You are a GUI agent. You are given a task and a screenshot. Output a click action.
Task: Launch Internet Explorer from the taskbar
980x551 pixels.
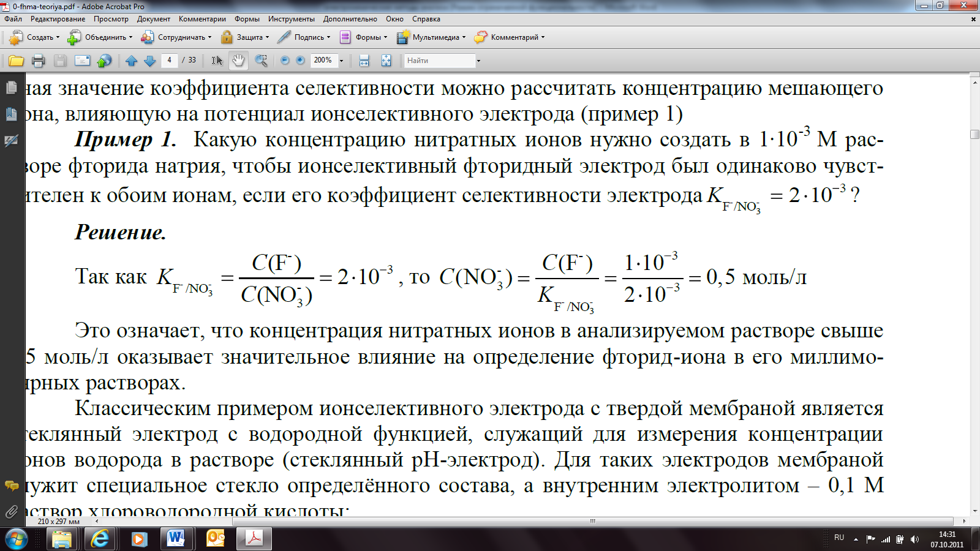click(100, 539)
